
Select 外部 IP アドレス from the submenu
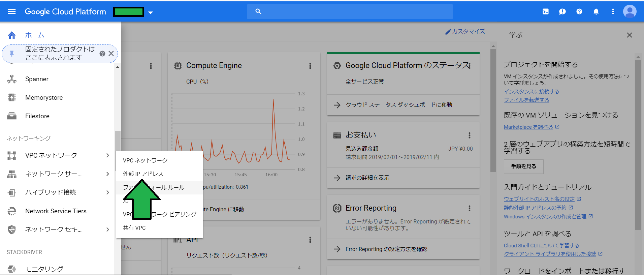(x=143, y=174)
